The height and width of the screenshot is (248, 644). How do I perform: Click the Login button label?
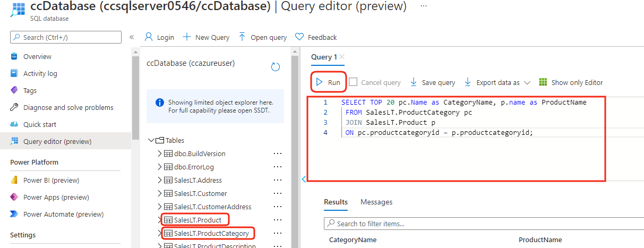166,37
